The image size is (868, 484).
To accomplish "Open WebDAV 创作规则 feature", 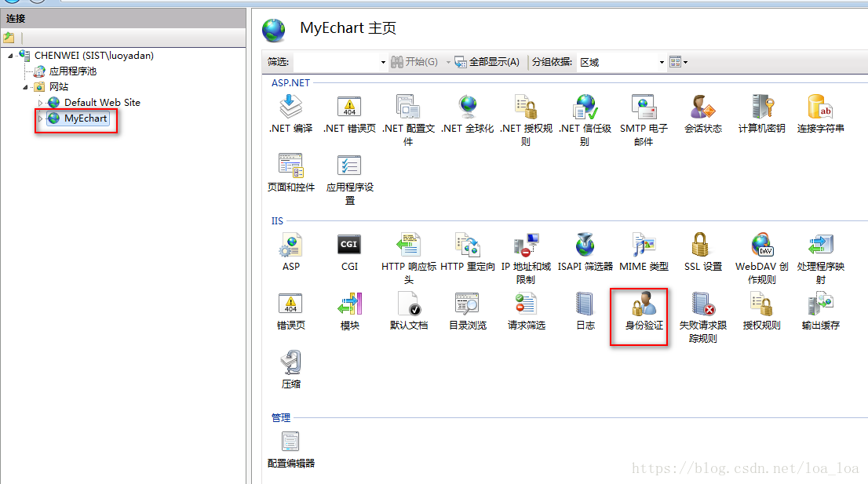I will point(762,259).
